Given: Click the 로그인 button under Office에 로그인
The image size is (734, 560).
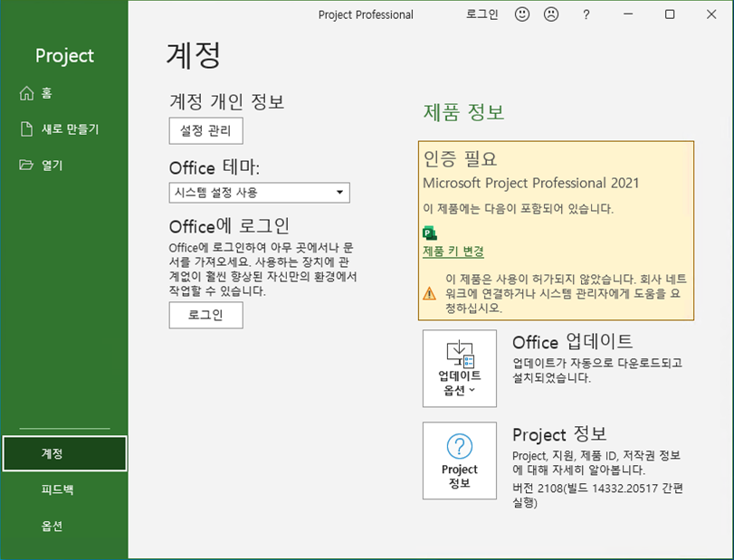Looking at the screenshot, I should point(206,315).
